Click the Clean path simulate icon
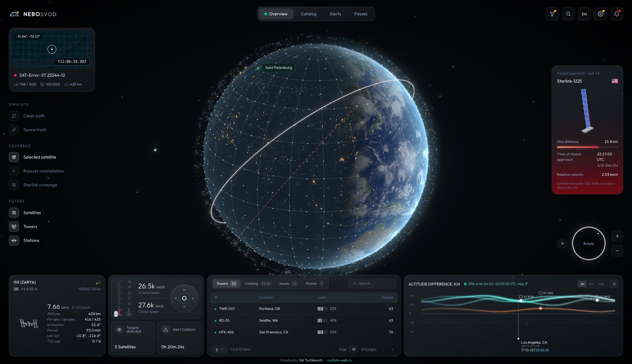The image size is (632, 364). (14, 116)
